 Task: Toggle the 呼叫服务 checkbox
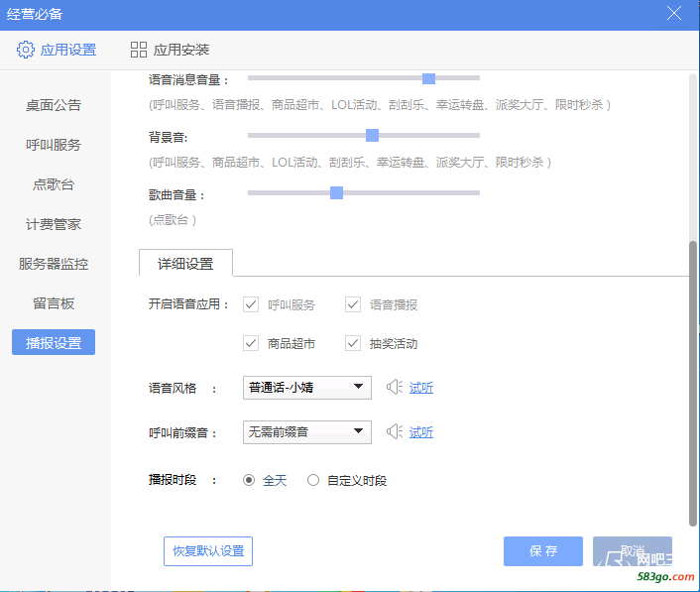click(x=251, y=304)
